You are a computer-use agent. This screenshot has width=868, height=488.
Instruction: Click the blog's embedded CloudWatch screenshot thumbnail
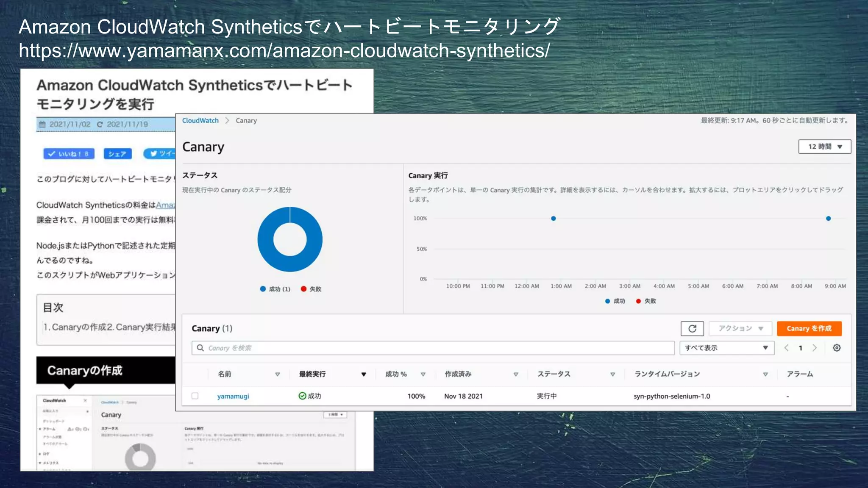(x=196, y=433)
